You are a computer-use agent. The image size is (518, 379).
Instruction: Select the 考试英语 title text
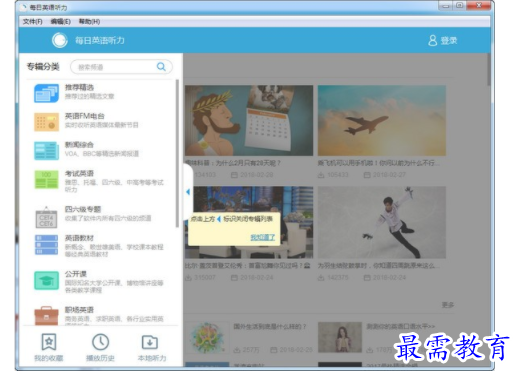(79, 173)
